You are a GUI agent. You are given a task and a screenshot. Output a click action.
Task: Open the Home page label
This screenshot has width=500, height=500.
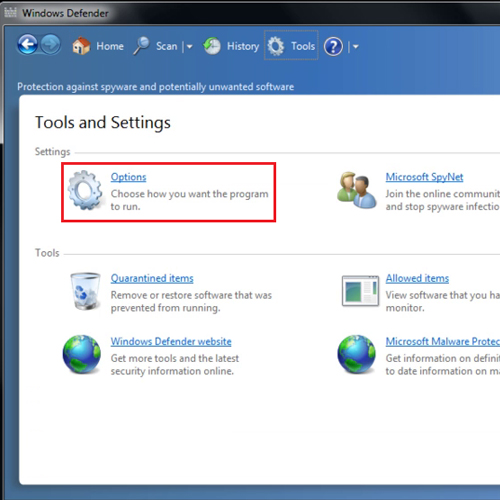coord(110,46)
